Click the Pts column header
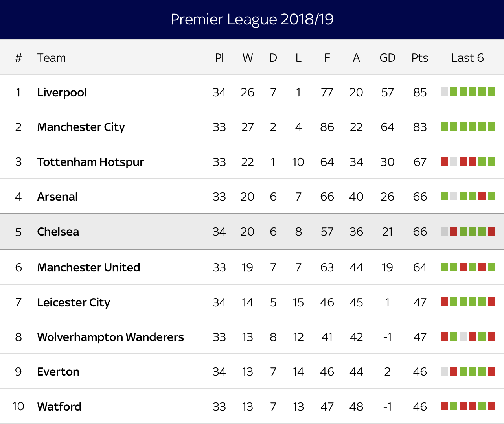 (419, 58)
